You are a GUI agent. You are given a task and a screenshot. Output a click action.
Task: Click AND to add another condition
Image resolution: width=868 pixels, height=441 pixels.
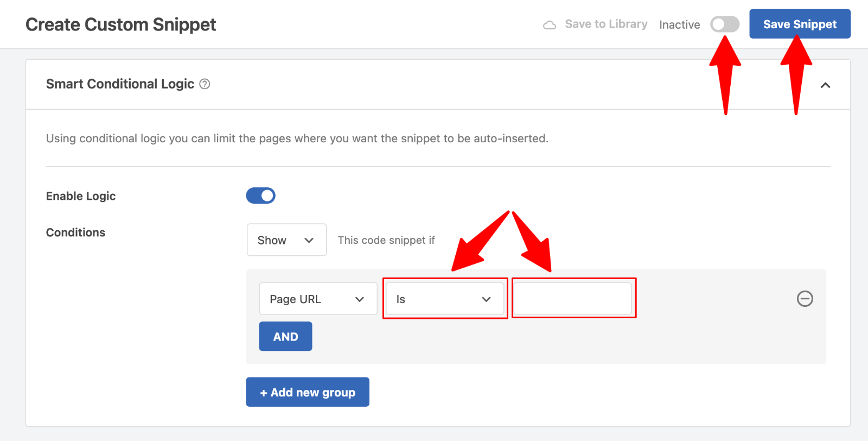click(x=285, y=336)
